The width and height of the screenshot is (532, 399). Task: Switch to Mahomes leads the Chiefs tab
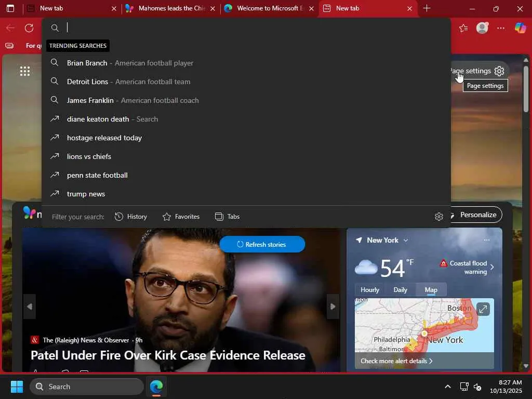pos(166,8)
